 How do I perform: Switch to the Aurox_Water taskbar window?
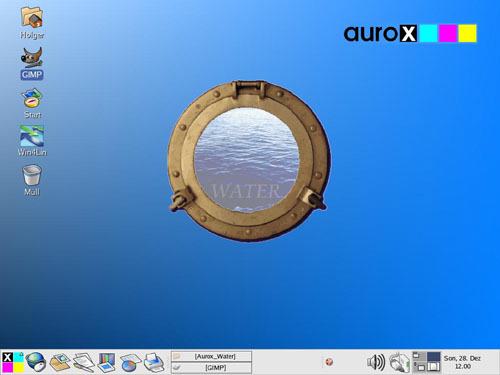212,356
